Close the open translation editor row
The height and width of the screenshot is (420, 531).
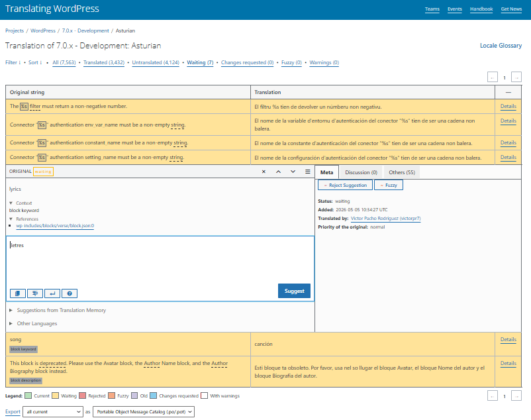click(x=264, y=172)
